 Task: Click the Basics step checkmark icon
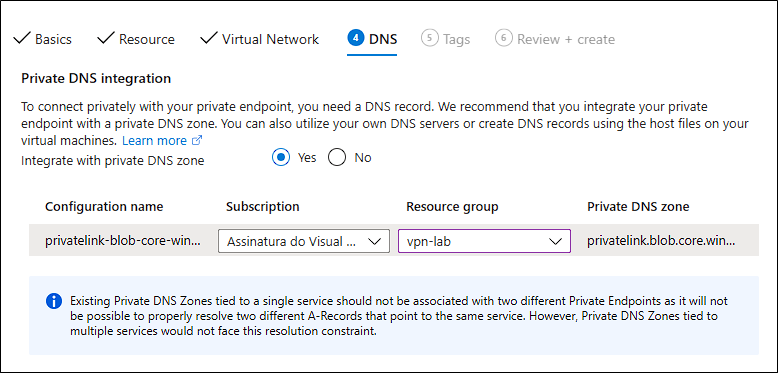22,38
